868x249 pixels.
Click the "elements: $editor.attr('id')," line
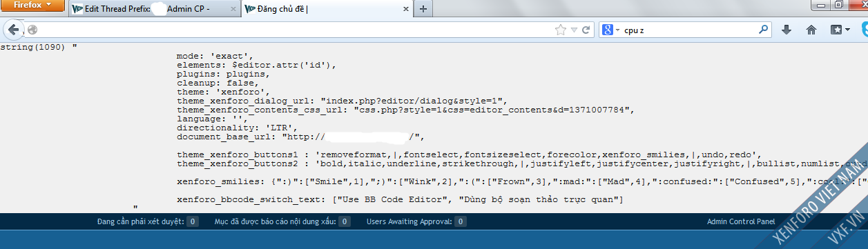click(x=257, y=65)
